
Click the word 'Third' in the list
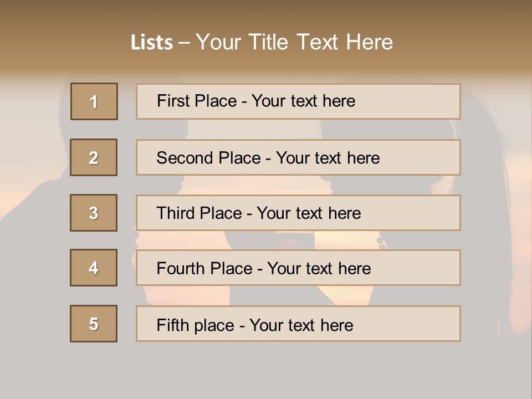[176, 213]
